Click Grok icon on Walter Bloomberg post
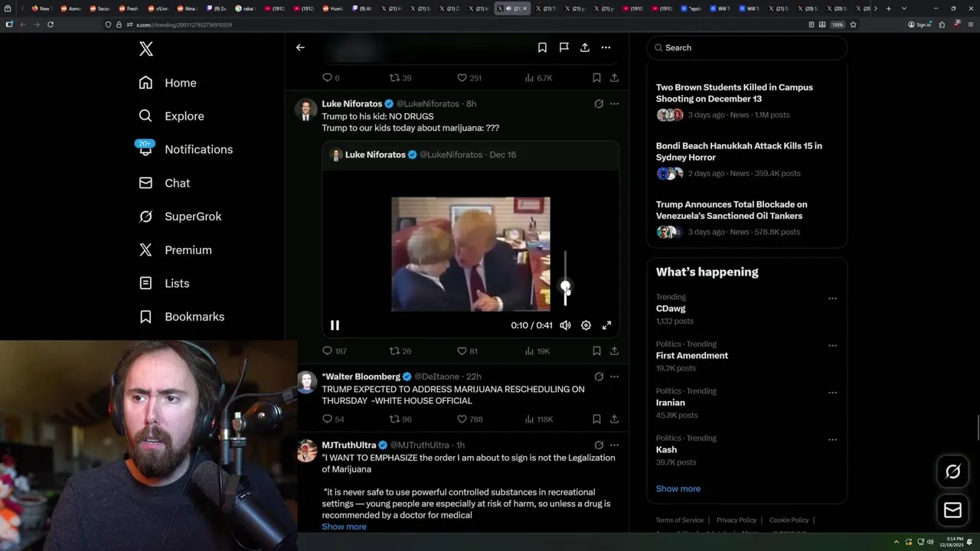980x551 pixels. click(x=599, y=377)
